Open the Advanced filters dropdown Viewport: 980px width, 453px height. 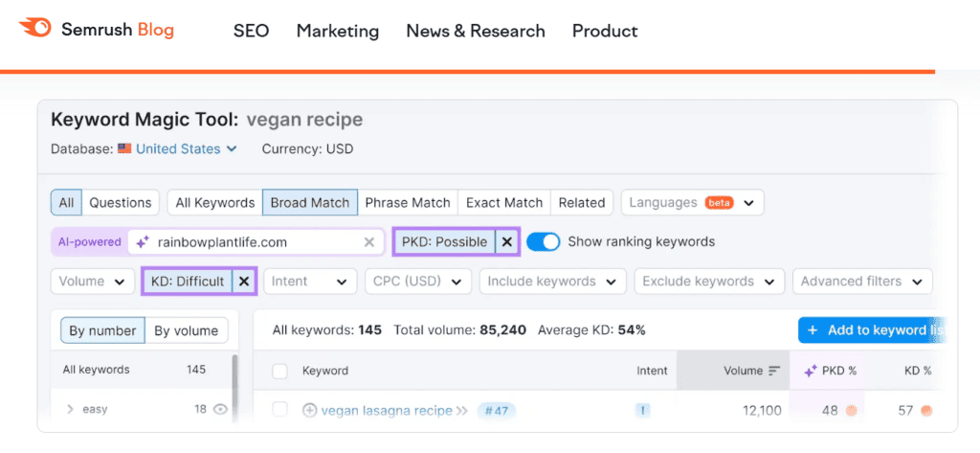862,282
